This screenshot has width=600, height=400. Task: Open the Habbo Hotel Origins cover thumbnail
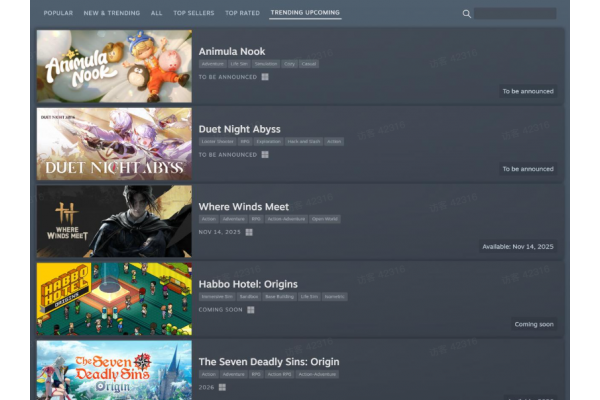pos(114,299)
